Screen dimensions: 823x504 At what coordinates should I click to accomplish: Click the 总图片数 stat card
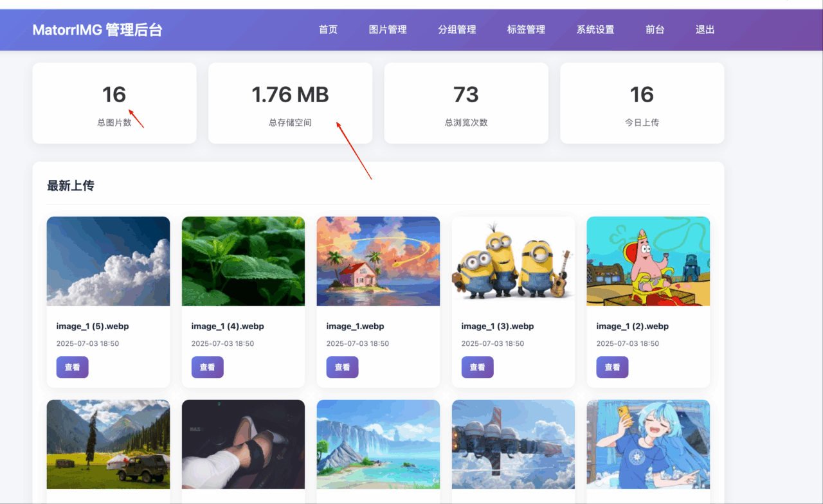[114, 103]
